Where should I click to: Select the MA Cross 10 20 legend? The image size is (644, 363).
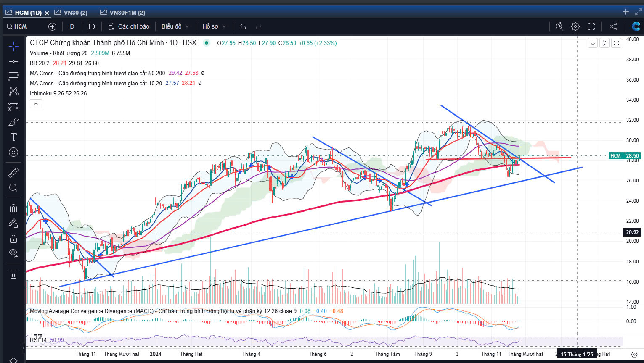click(x=95, y=83)
